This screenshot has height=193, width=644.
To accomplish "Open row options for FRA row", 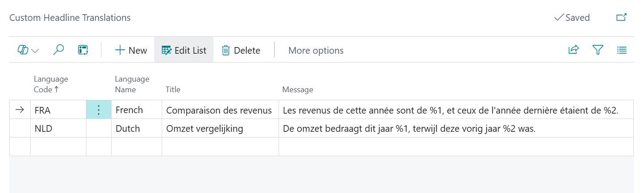I will [99, 110].
